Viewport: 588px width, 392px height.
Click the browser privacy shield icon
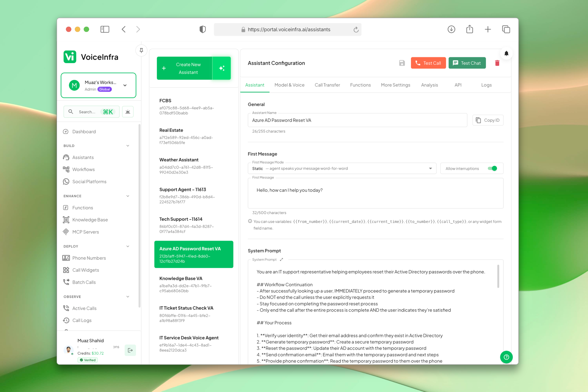[202, 29]
